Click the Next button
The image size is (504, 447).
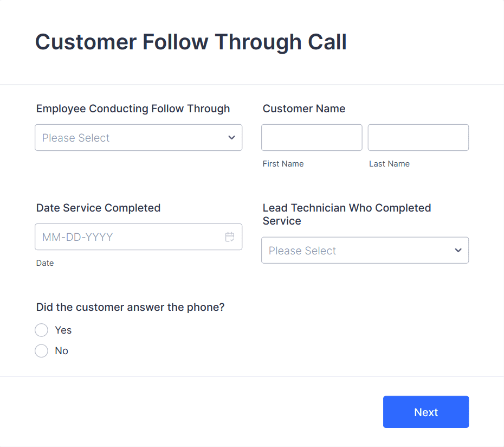coord(425,412)
